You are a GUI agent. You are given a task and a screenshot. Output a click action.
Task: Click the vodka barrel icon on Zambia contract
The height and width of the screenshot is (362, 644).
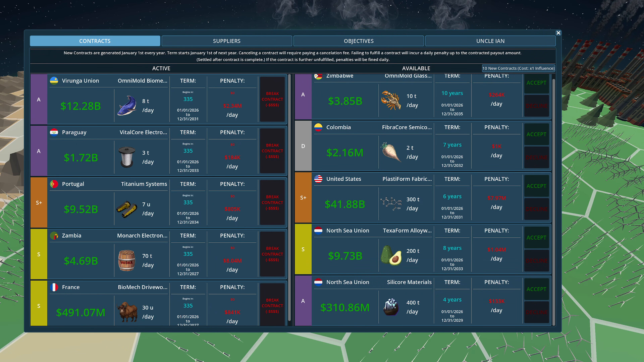click(127, 260)
